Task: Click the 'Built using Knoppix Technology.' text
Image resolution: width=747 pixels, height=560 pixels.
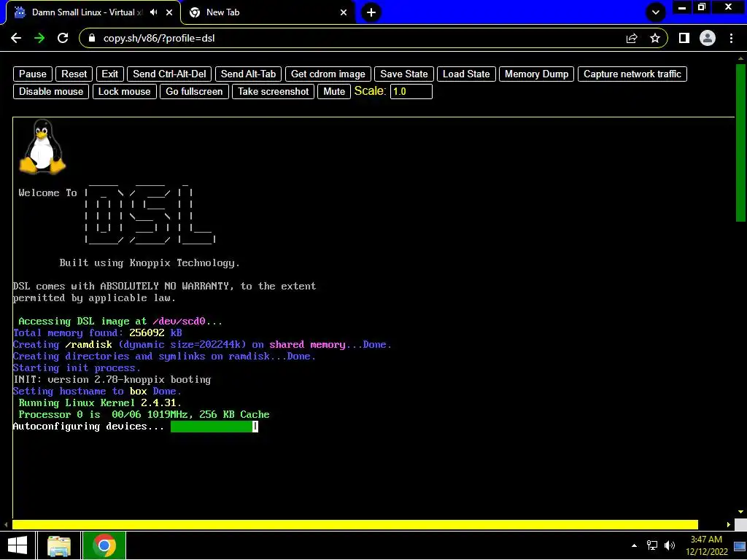Action: (150, 262)
